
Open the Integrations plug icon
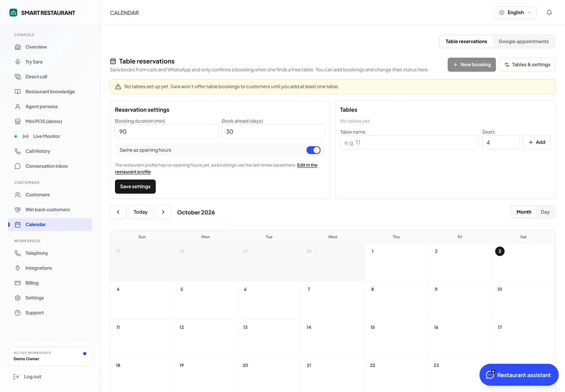click(x=18, y=268)
